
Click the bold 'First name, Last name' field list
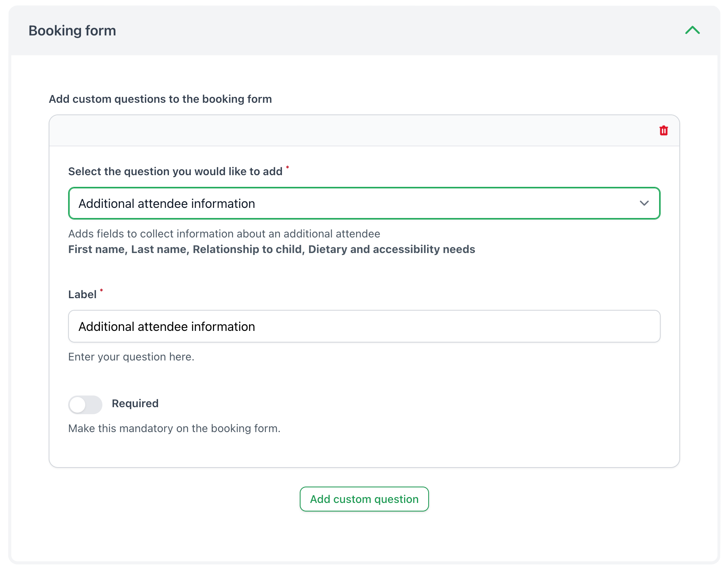(271, 250)
